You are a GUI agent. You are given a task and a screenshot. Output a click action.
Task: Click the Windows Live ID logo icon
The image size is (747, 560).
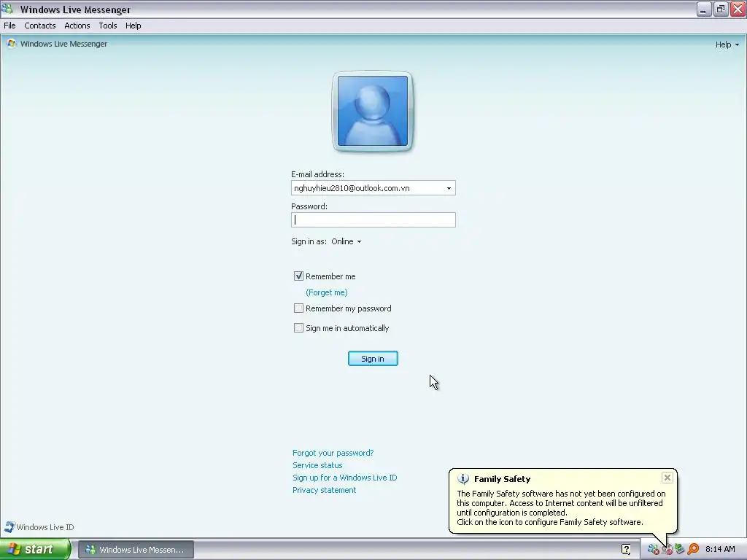pos(9,526)
